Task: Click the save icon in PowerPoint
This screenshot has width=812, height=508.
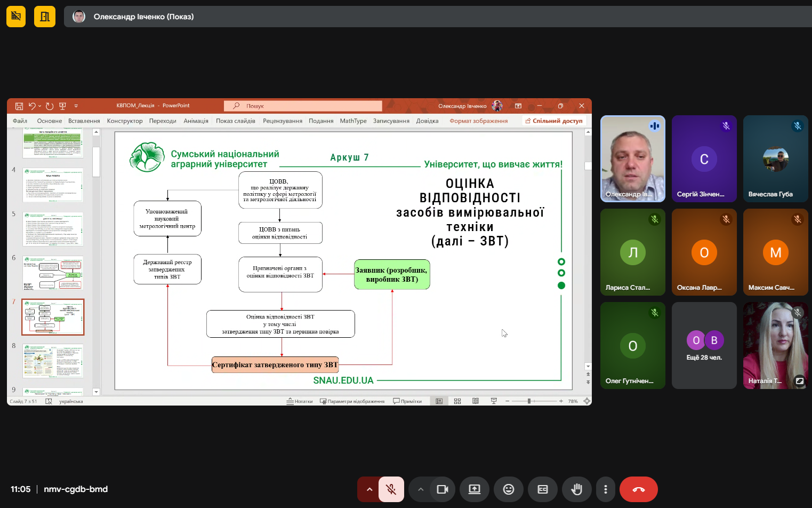Action: pyautogui.click(x=19, y=106)
